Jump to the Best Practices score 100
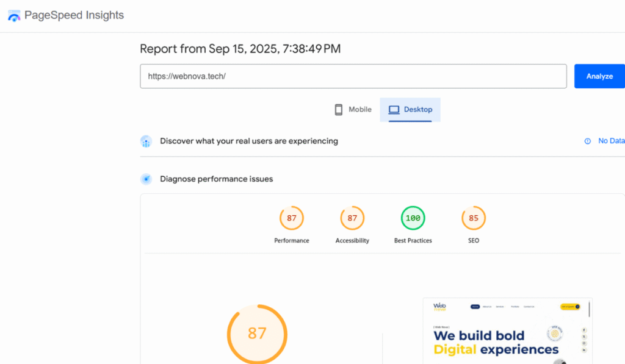The height and width of the screenshot is (364, 625). pyautogui.click(x=413, y=218)
